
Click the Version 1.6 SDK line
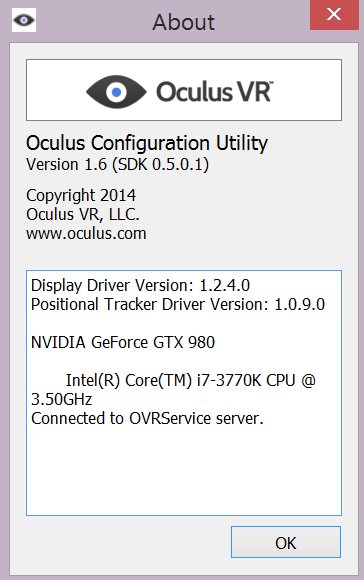117,164
